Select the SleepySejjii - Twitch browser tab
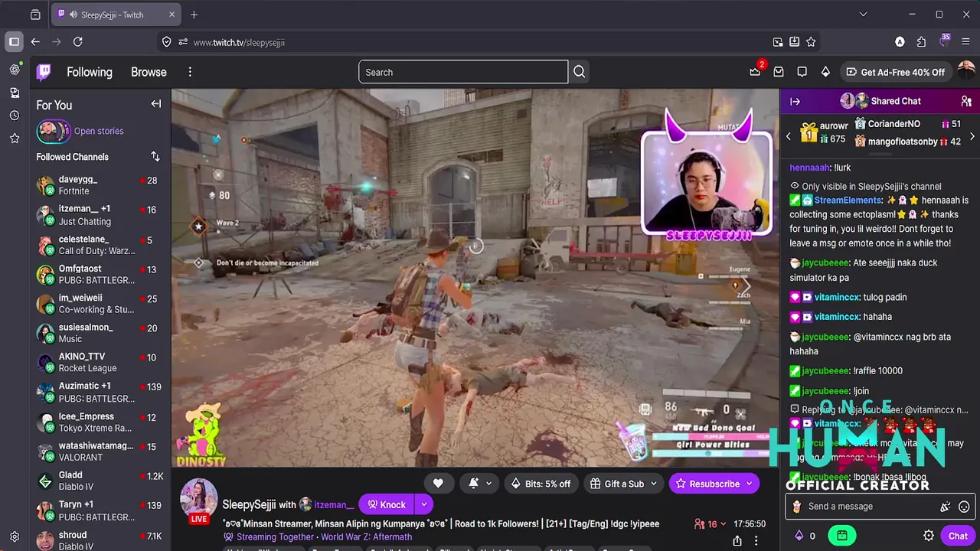The width and height of the screenshot is (980, 551). click(x=115, y=15)
